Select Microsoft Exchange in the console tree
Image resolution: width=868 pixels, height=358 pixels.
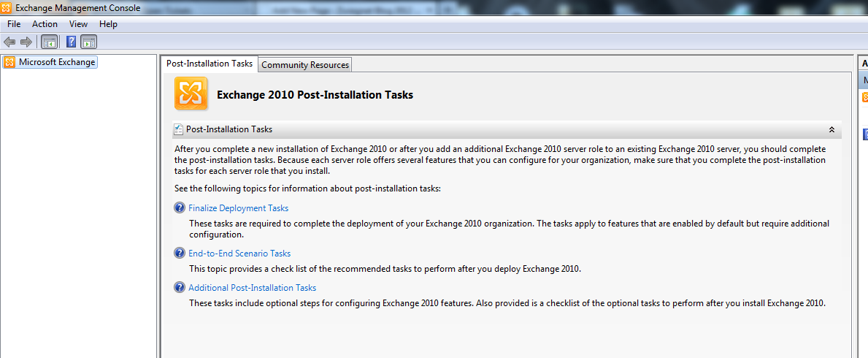pyautogui.click(x=57, y=62)
